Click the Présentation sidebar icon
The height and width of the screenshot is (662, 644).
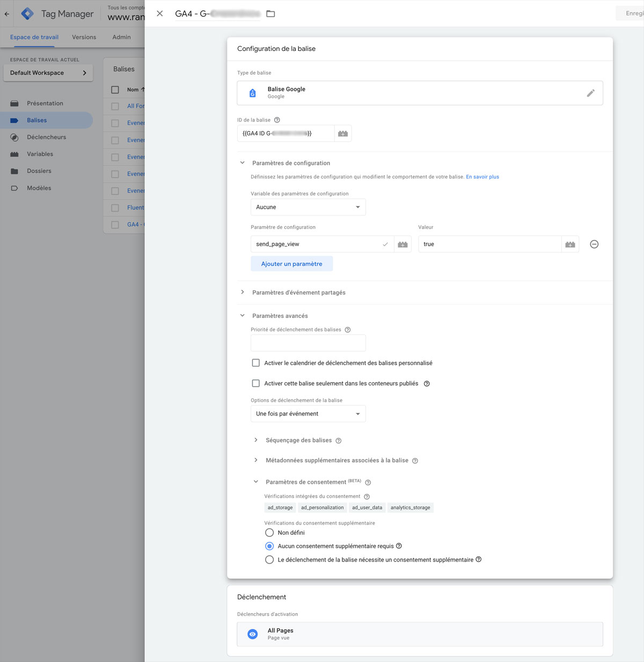pyautogui.click(x=14, y=104)
